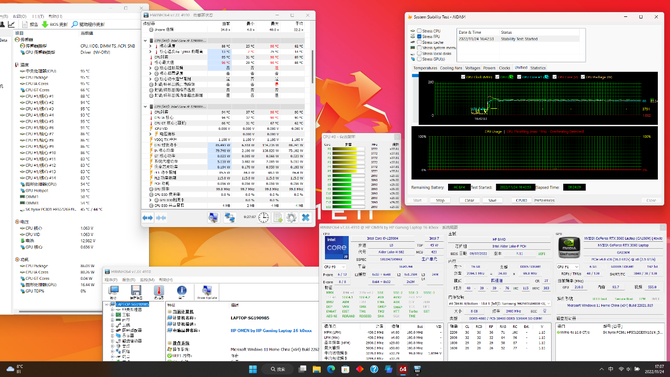This screenshot has height=377, width=670.
Task: Click the Intel Core logo in HWiNFO summary
Action: tap(337, 247)
